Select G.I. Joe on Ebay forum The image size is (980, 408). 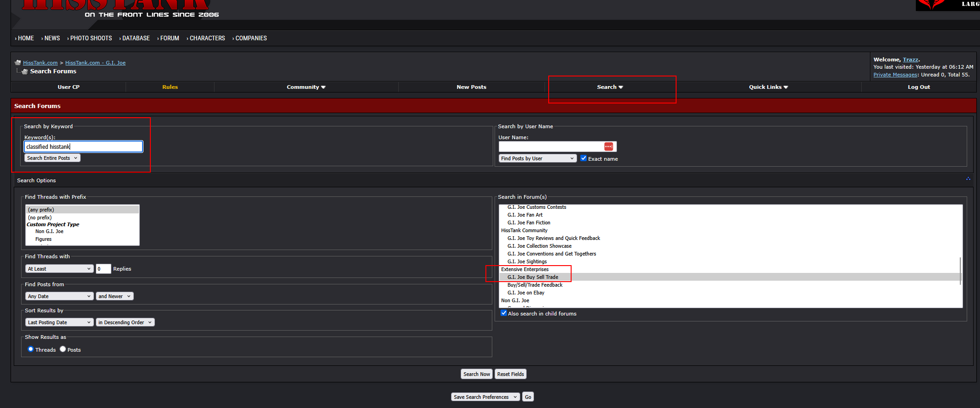526,293
